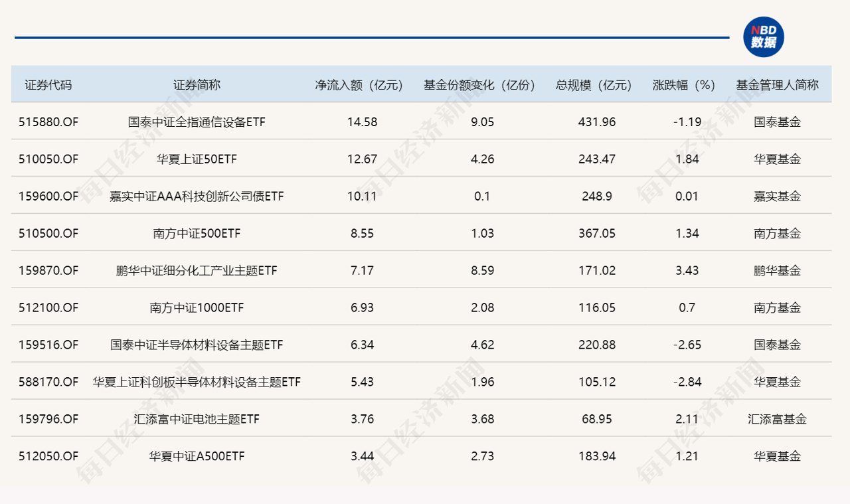Select share change value 3.68

click(482, 420)
